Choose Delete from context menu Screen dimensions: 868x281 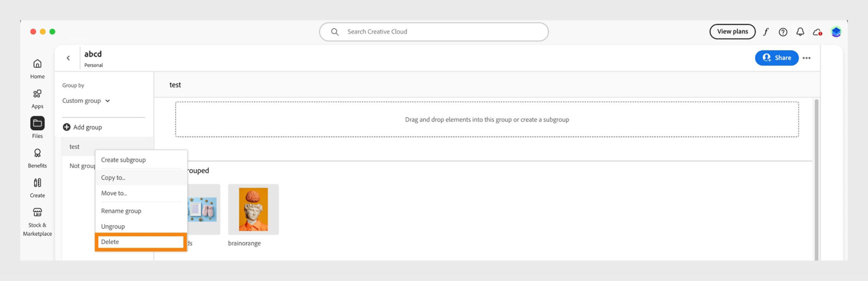[x=141, y=242]
